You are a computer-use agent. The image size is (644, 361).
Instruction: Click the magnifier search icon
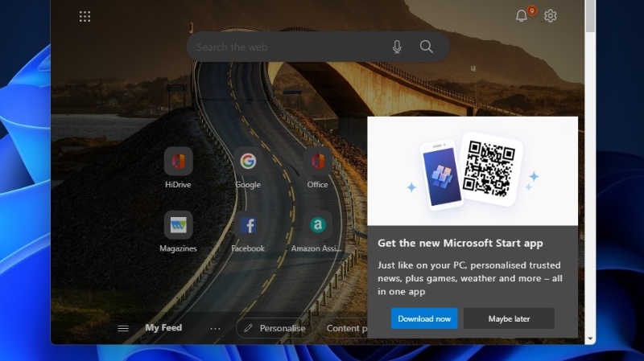point(427,47)
